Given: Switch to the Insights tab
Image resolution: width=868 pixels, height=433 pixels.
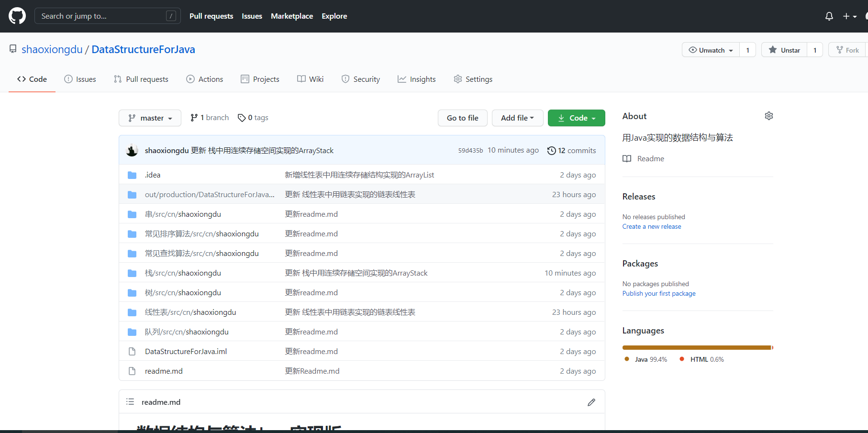Looking at the screenshot, I should [x=417, y=79].
